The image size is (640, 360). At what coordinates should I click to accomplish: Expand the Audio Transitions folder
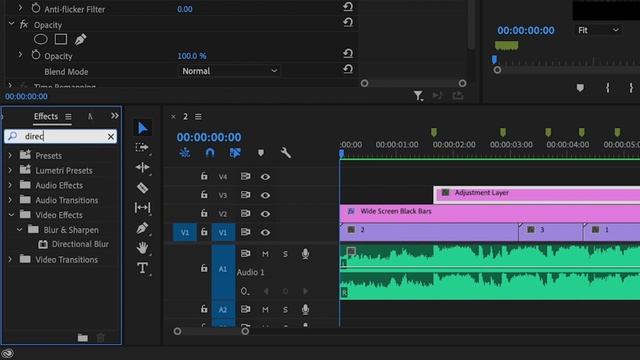11,200
